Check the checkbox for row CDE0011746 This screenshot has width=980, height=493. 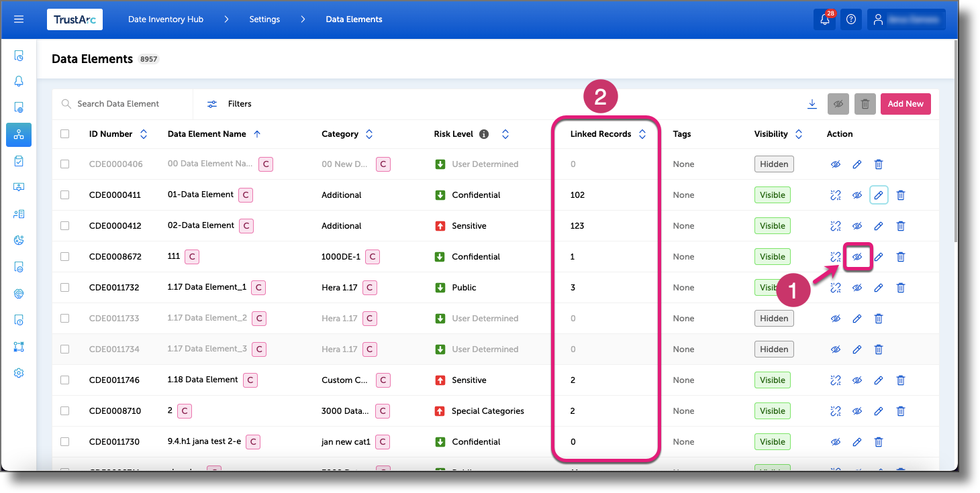pyautogui.click(x=64, y=380)
